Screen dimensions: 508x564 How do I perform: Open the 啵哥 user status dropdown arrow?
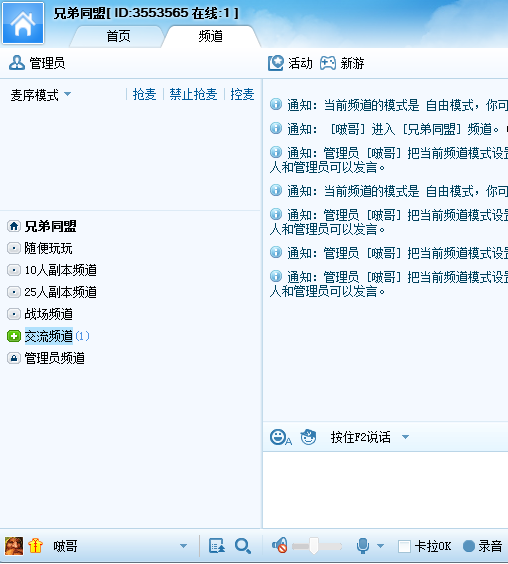[x=183, y=546]
